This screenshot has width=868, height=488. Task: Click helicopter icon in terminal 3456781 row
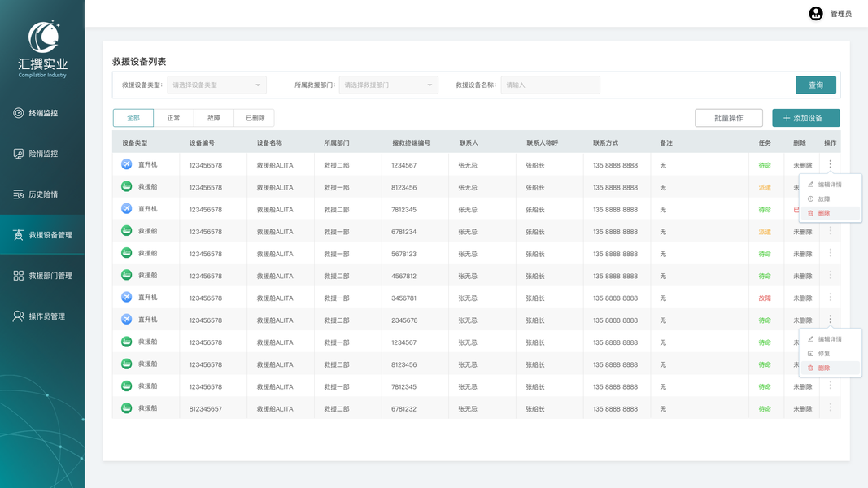coord(127,297)
